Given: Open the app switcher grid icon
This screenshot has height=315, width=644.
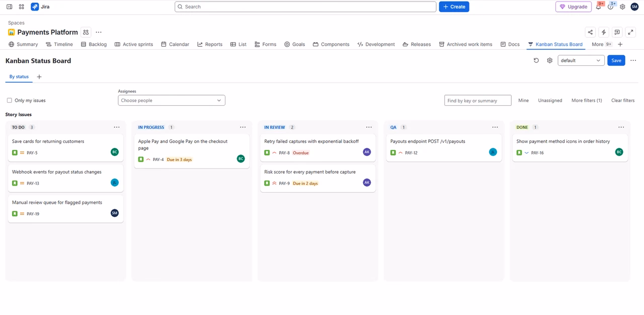Looking at the screenshot, I should click(21, 7).
